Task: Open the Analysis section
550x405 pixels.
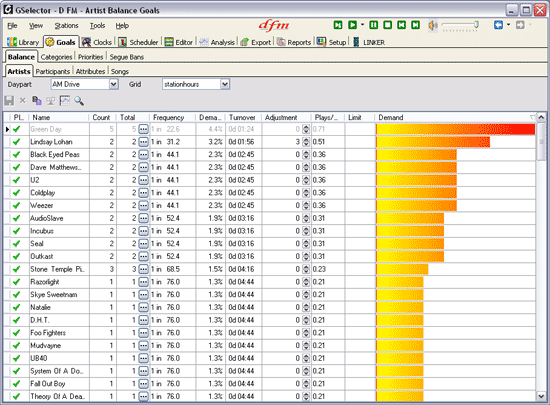Action: [217, 42]
